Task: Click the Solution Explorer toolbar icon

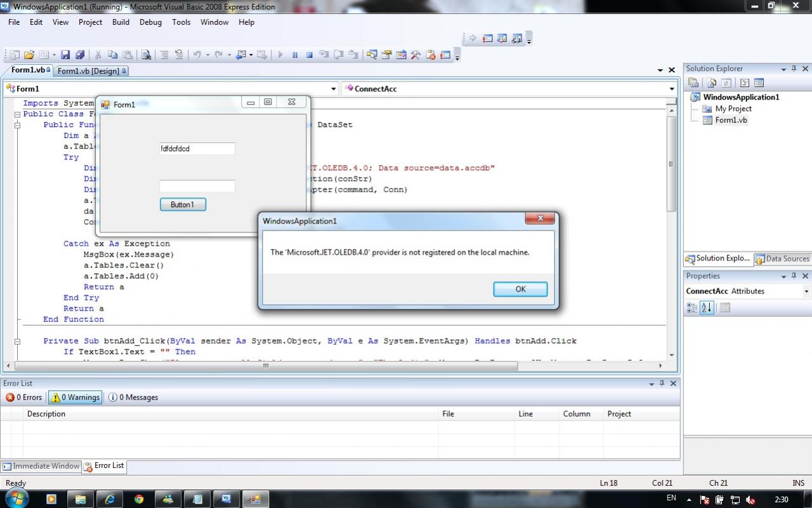Action: [x=372, y=55]
